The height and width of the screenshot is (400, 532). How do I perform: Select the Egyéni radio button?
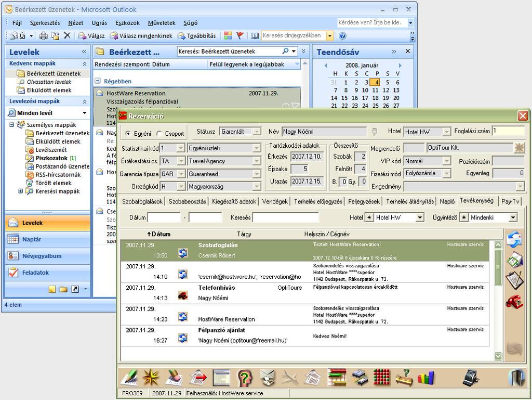(128, 134)
